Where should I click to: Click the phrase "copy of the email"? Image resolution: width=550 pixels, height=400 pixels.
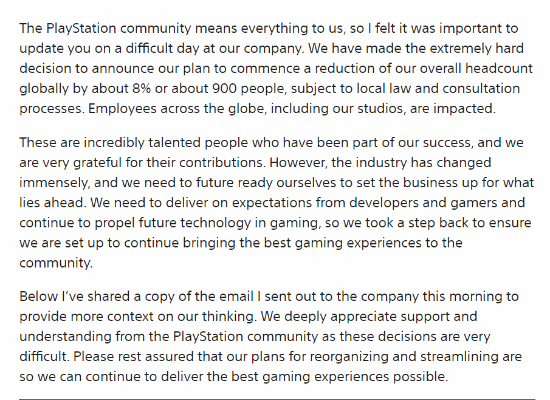point(199,296)
